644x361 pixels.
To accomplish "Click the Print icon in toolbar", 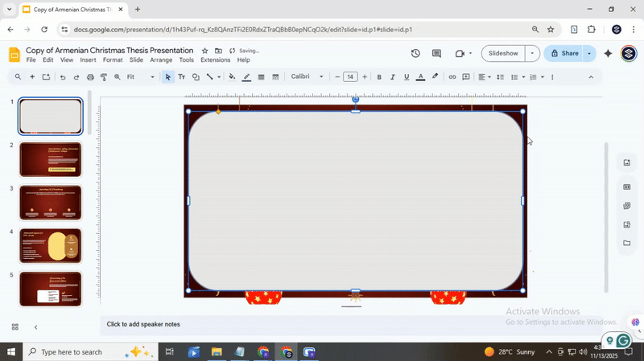I will pos(90,77).
